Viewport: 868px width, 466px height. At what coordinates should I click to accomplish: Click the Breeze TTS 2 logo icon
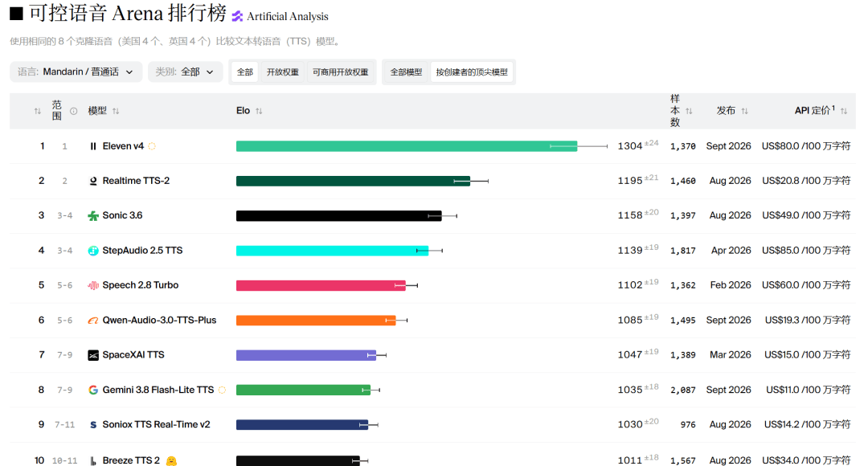click(93, 460)
